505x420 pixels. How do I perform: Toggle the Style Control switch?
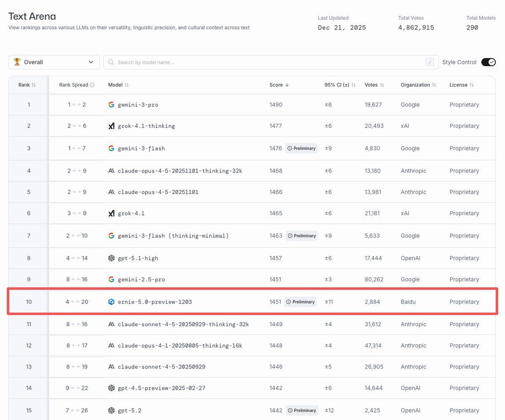(x=489, y=62)
